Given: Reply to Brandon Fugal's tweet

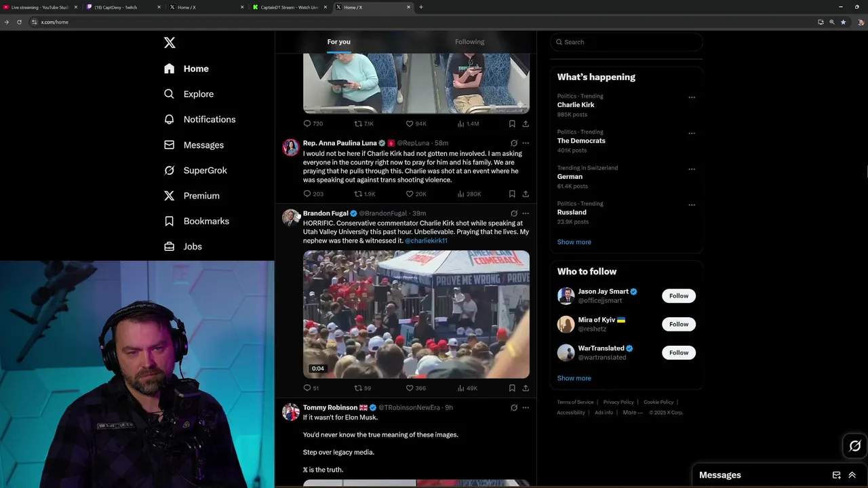Looking at the screenshot, I should point(311,388).
